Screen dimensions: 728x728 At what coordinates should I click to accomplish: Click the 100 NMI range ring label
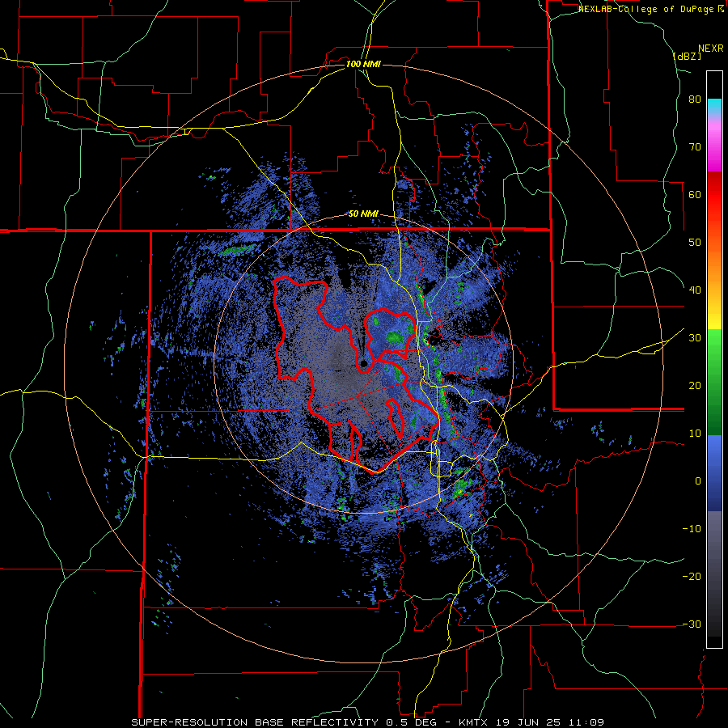(x=363, y=64)
